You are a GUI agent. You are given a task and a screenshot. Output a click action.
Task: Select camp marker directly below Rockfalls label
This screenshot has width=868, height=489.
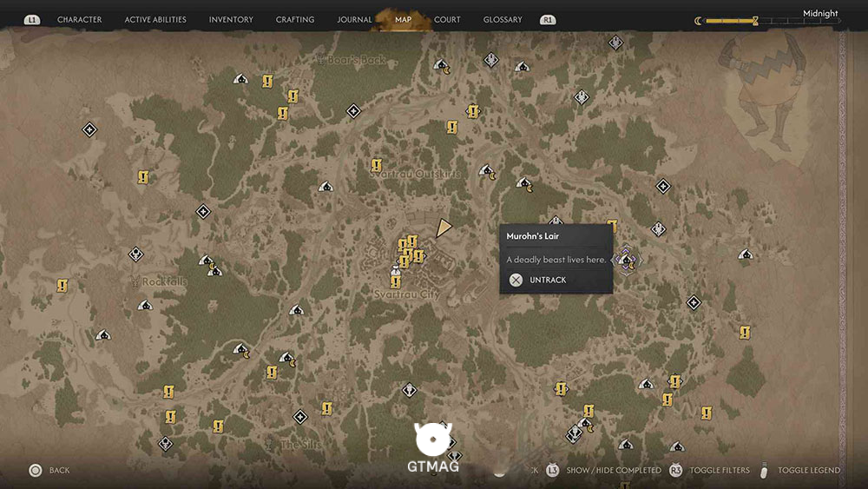[x=145, y=305]
